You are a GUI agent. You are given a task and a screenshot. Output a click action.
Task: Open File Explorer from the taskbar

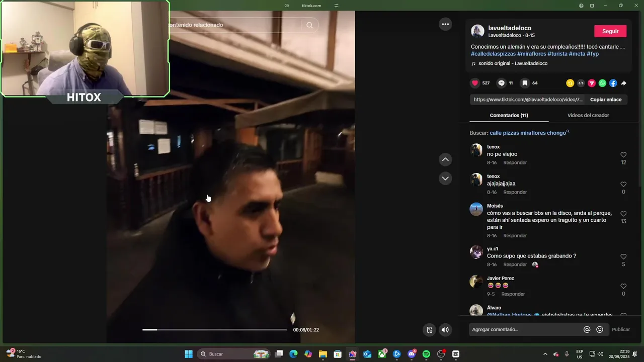tap(323, 354)
